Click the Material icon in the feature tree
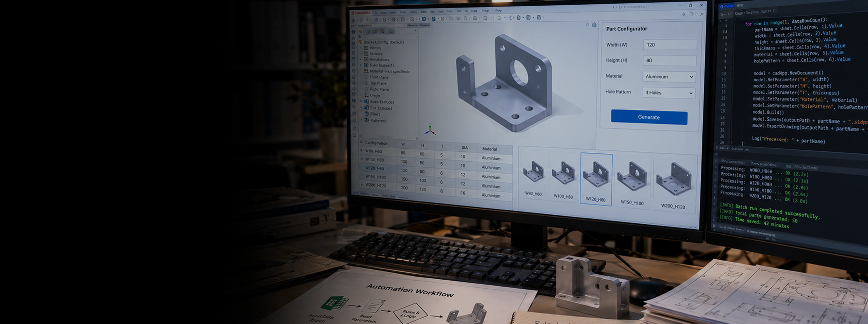The image size is (868, 324). pyautogui.click(x=366, y=71)
